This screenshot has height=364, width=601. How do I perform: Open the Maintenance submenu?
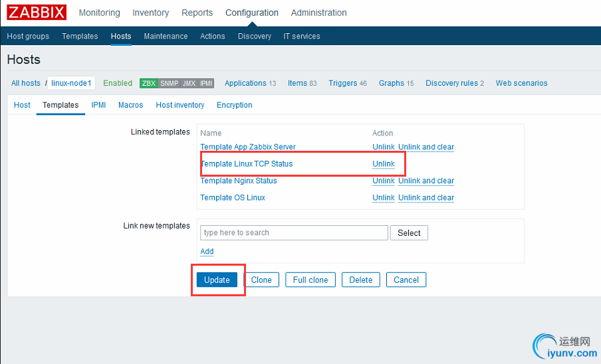point(166,36)
